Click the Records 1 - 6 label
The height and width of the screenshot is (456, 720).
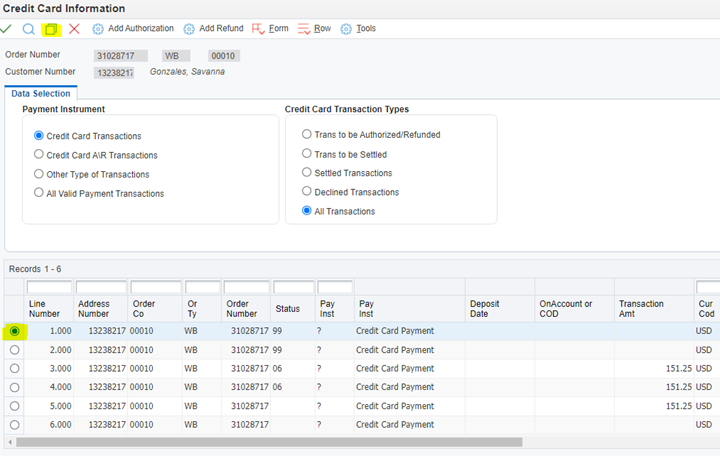(35, 269)
